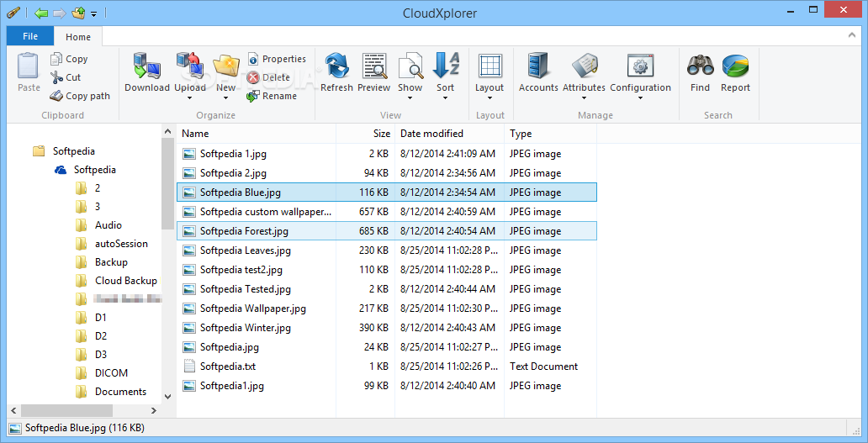Click the Layout grid icon
The image size is (868, 443).
(490, 66)
